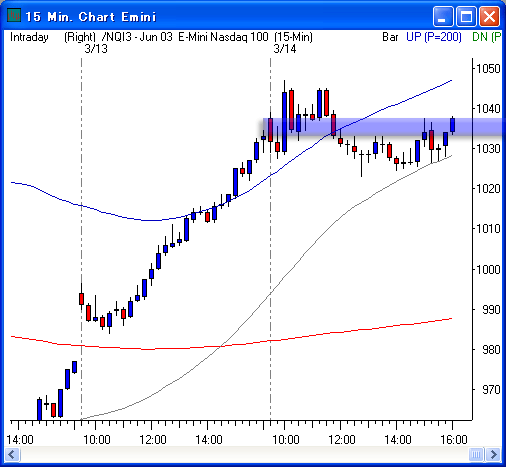Minimize the 15 Min. Chart Emini window
Viewport: 506px width, 467px height.
pos(443,16)
